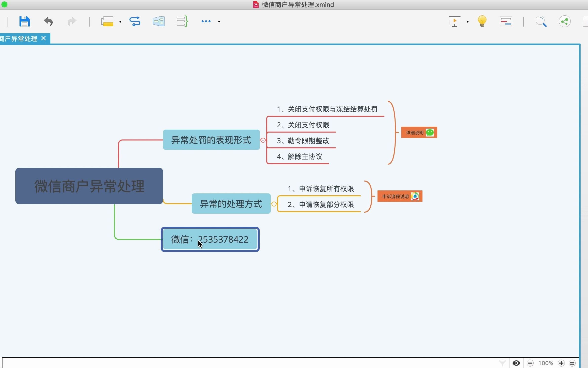This screenshot has width=588, height=368.
Task: Click the zoom in plus button
Action: point(561,363)
